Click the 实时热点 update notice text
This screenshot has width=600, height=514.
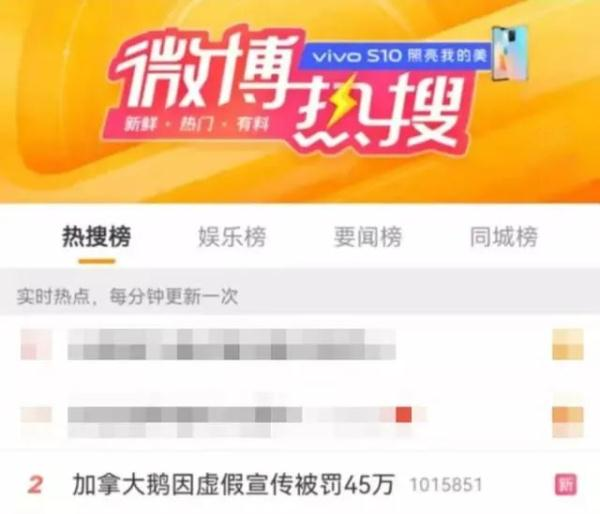pos(127,297)
